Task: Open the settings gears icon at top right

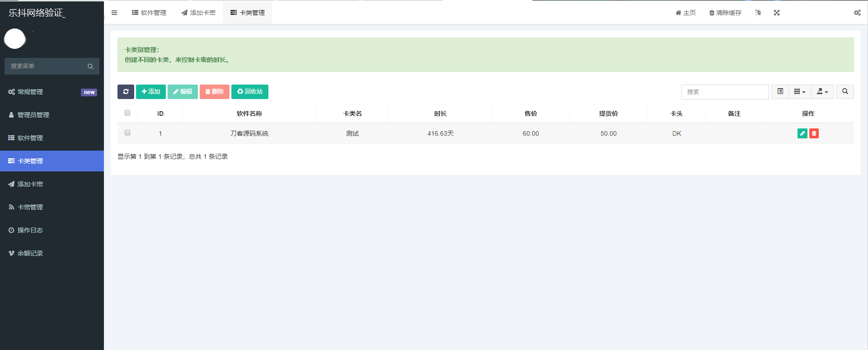Action: pos(857,13)
